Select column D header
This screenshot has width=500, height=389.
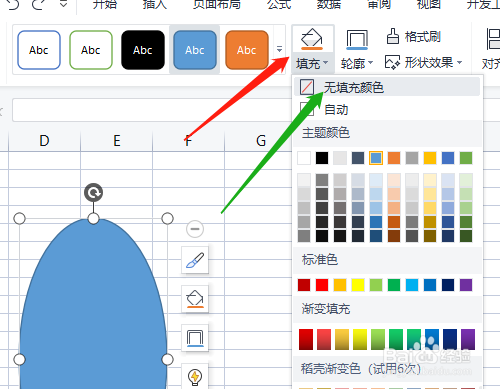point(44,141)
